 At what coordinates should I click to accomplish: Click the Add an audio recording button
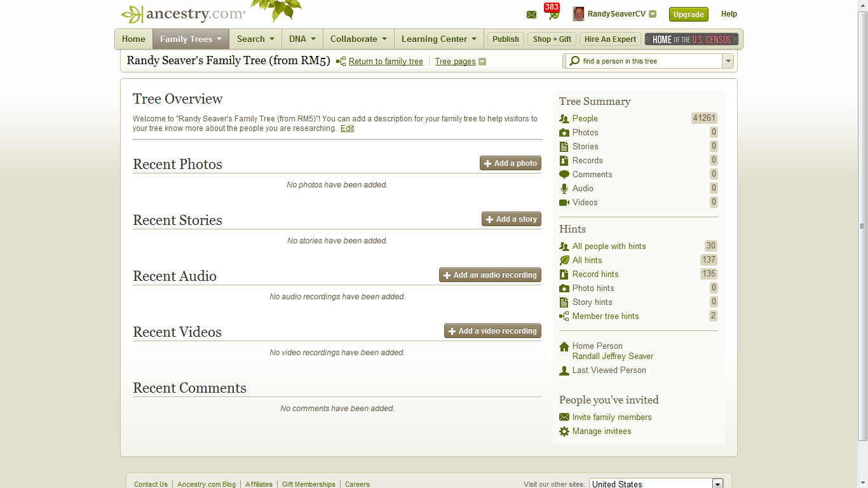click(x=490, y=275)
